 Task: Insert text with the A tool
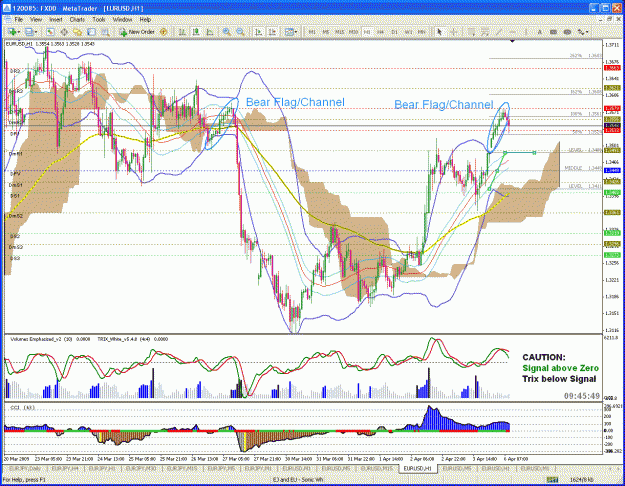click(539, 32)
